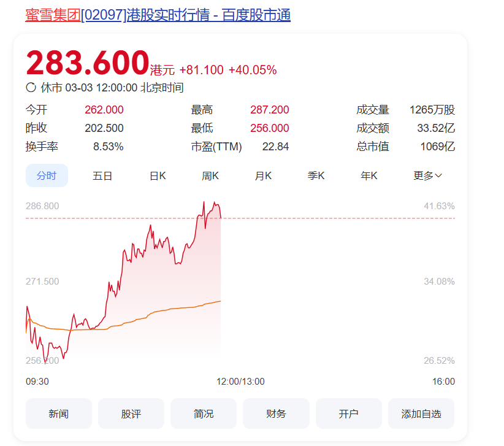View the 季K chart tab
The height and width of the screenshot is (446, 504).
click(x=316, y=176)
